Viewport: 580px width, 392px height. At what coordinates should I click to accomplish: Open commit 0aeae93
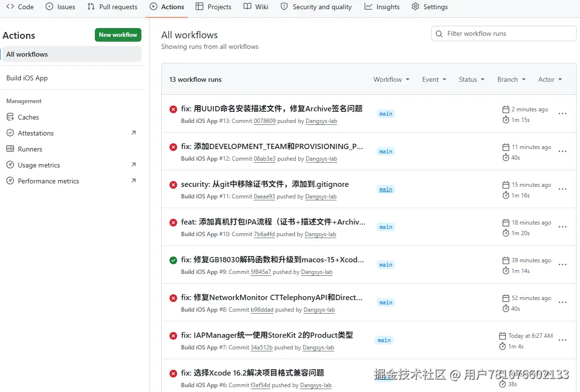click(x=264, y=196)
